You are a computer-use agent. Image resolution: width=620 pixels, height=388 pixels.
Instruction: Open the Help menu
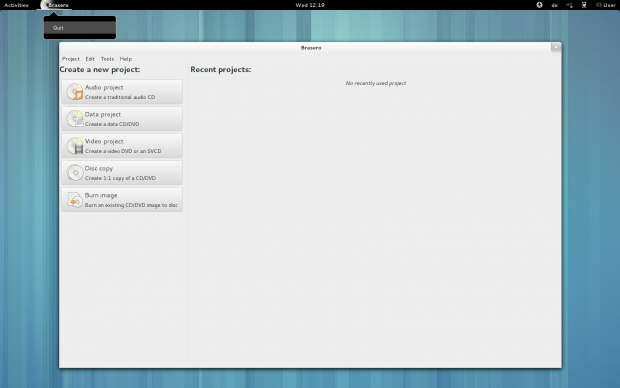126,59
